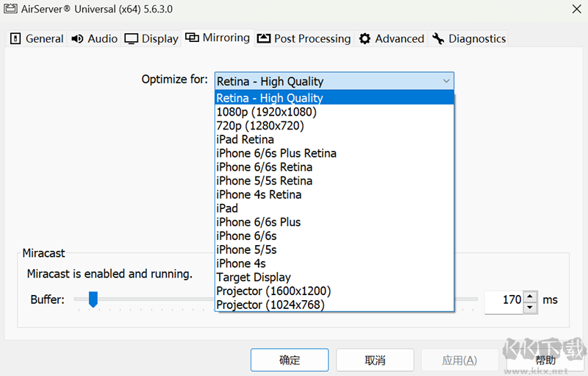Collapse the Optimize for dropdown arrow

(446, 81)
